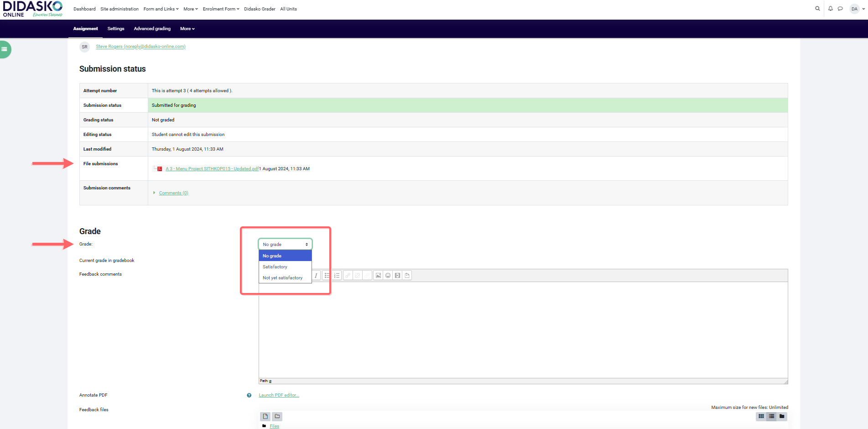The height and width of the screenshot is (429, 868).
Task: Click the emoticon smiley icon in editor
Action: 388,276
